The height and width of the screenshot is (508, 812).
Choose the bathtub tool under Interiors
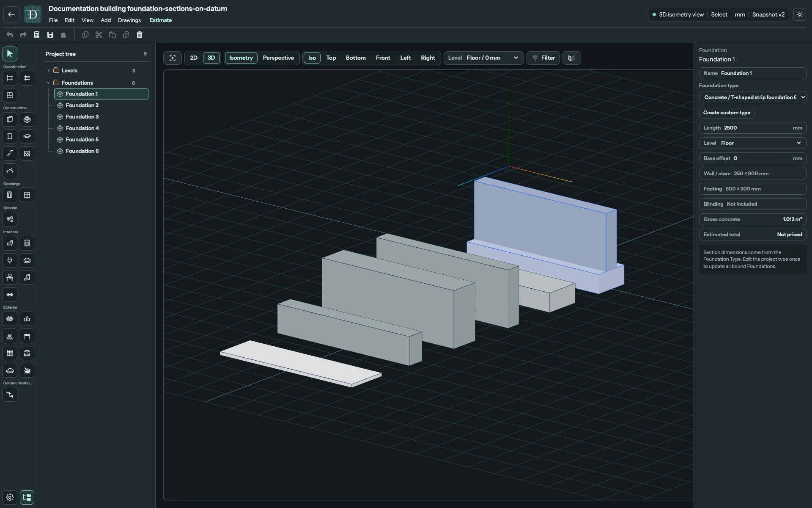10,243
